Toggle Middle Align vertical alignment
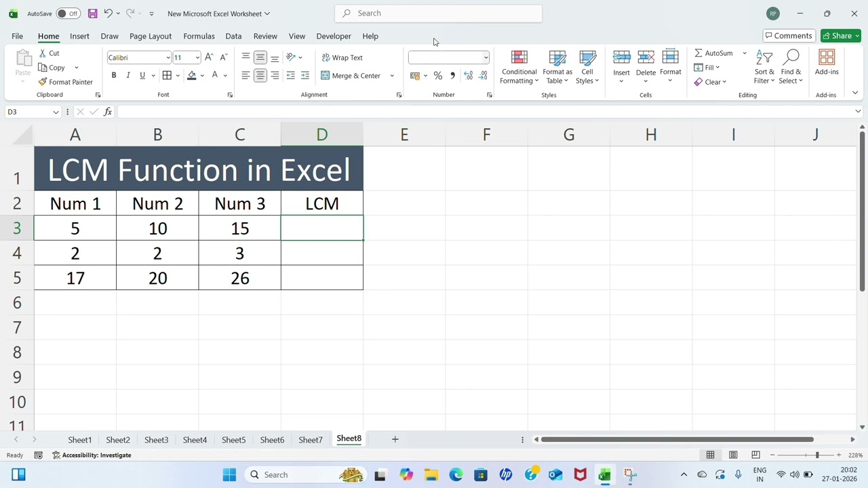This screenshot has height=488, width=868. click(260, 58)
